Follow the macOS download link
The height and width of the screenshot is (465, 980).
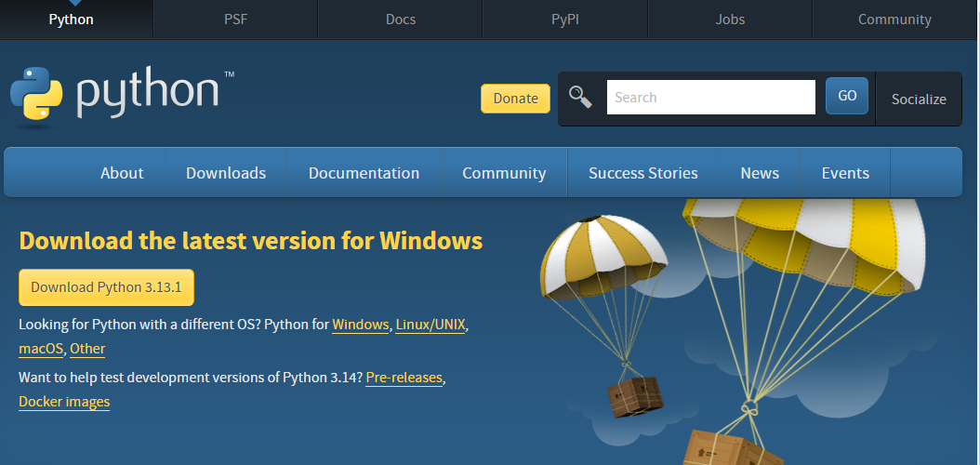pyautogui.click(x=41, y=349)
